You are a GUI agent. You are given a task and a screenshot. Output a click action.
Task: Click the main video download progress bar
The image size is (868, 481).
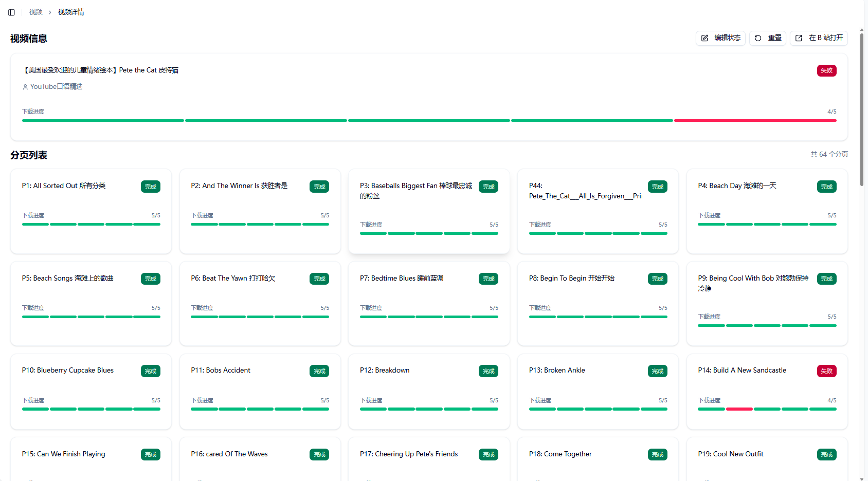point(429,121)
